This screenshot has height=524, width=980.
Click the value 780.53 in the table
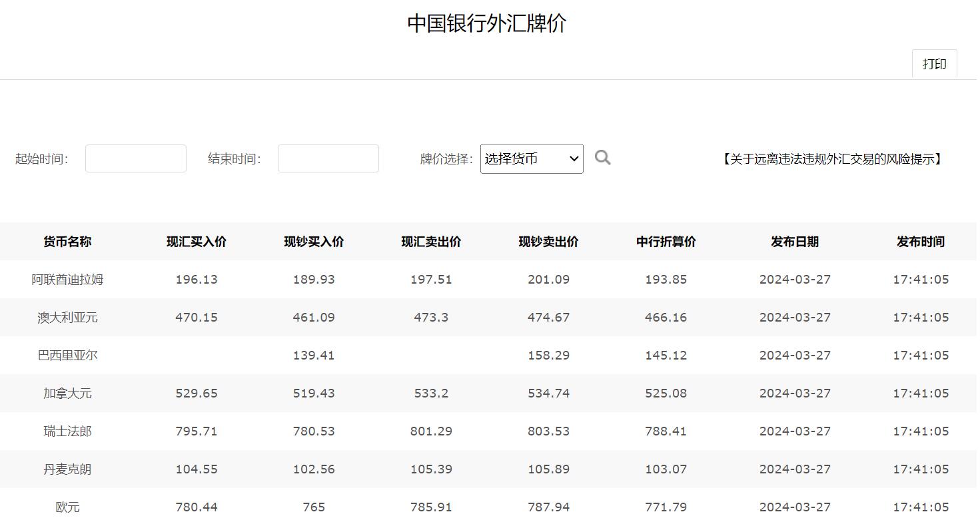click(x=314, y=431)
